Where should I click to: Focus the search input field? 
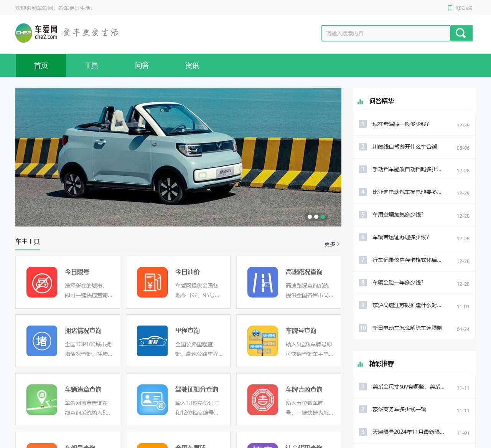[386, 33]
